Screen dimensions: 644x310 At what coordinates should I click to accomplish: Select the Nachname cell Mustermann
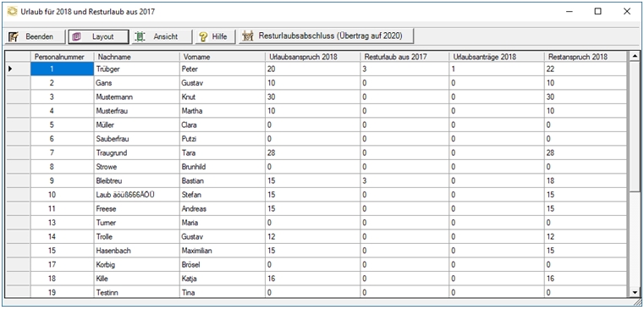136,97
